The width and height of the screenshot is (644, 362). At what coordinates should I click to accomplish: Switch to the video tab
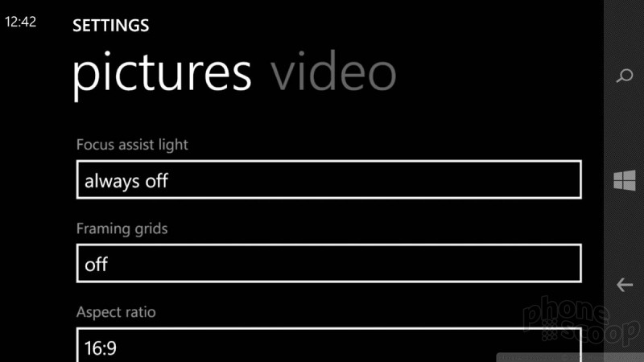pyautogui.click(x=333, y=72)
